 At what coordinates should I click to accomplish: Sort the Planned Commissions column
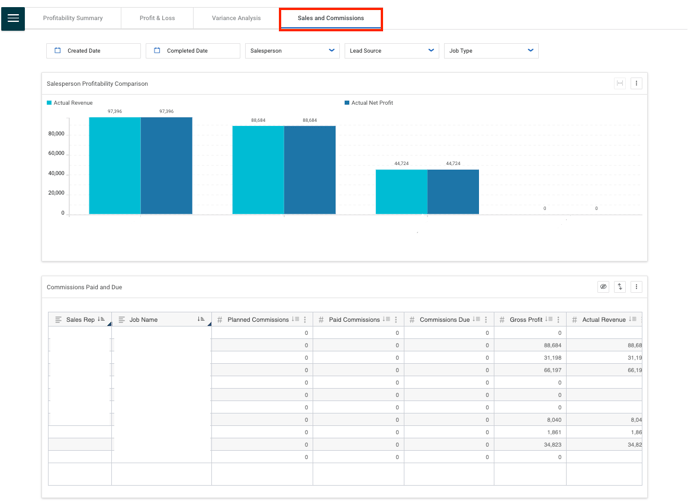tap(295, 319)
